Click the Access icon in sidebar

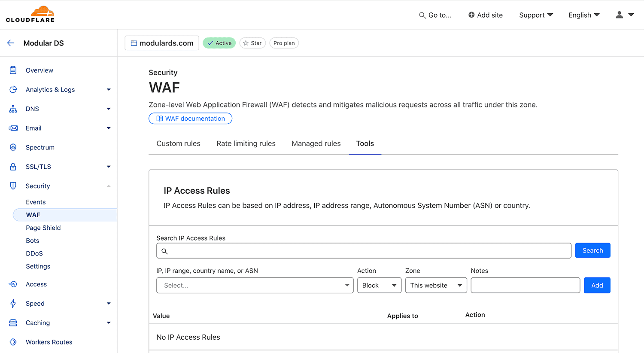point(13,284)
